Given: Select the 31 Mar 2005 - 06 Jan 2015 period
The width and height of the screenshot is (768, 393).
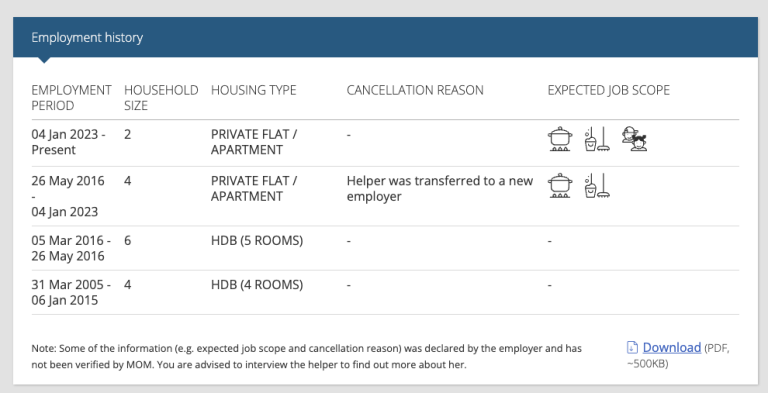Looking at the screenshot, I should point(71,293).
